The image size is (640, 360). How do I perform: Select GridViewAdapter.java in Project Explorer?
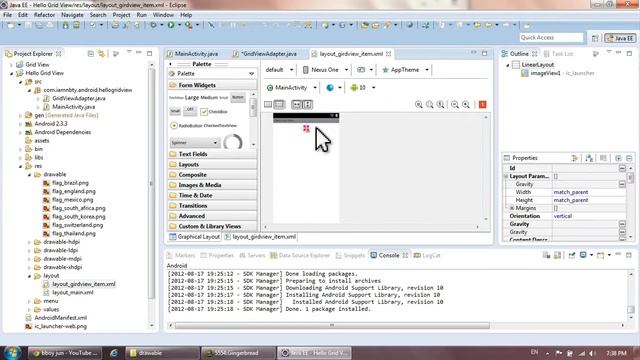pos(79,98)
